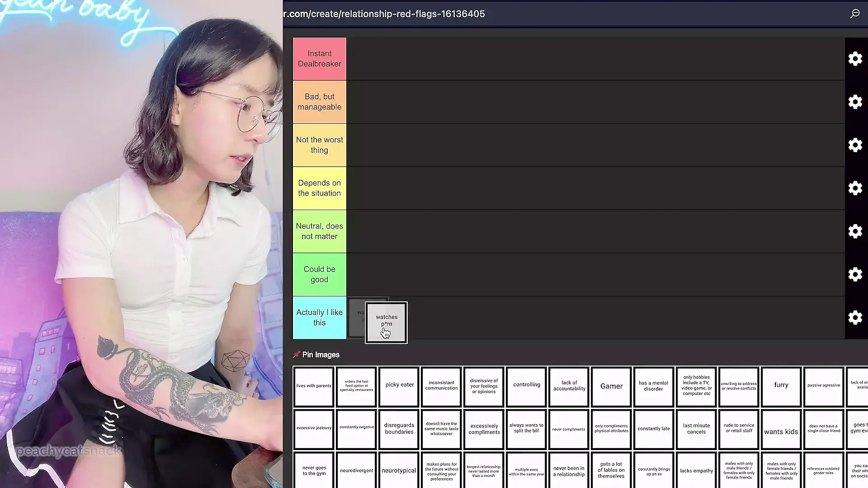868x488 pixels.
Task: Choose the 'controlling' tile
Action: tap(526, 385)
